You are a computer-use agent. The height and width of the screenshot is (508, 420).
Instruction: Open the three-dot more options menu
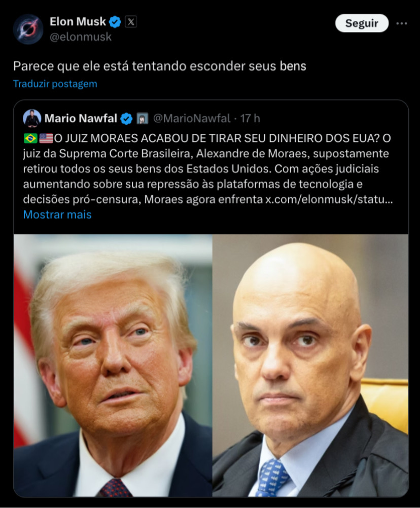(402, 23)
